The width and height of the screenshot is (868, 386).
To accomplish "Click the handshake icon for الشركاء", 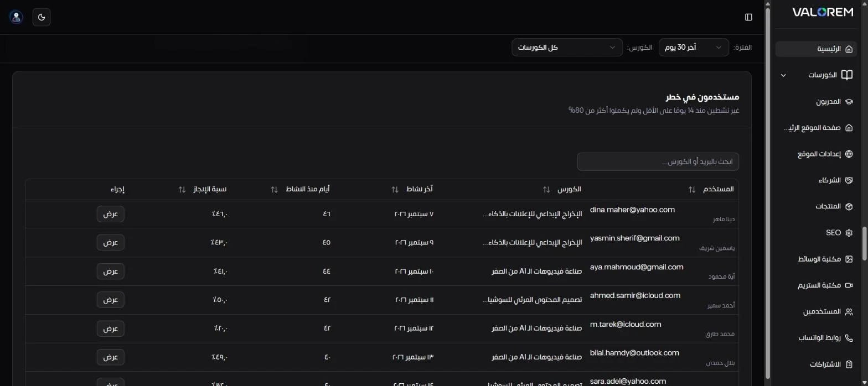I will coord(849,180).
